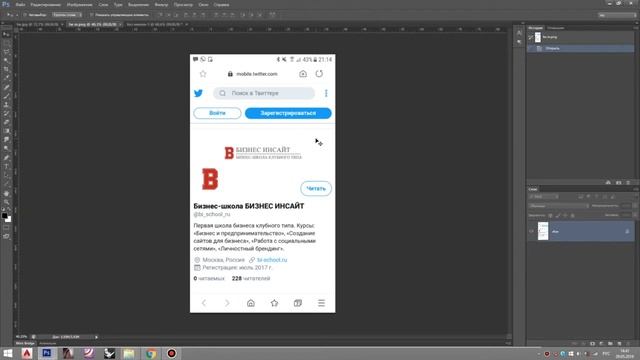The height and width of the screenshot is (360, 640).
Task: Select the Crop tool
Action: click(x=6, y=69)
